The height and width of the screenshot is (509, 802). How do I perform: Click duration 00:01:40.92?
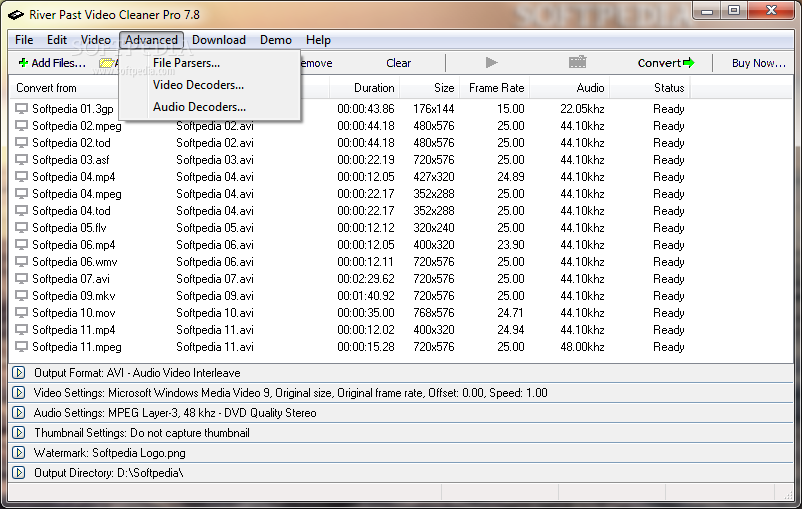(366, 296)
